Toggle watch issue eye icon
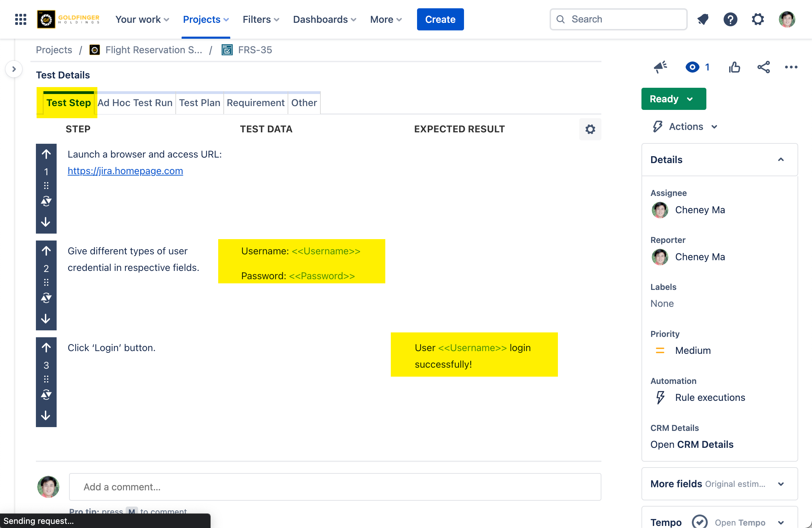Image resolution: width=812 pixels, height=528 pixels. (x=692, y=67)
